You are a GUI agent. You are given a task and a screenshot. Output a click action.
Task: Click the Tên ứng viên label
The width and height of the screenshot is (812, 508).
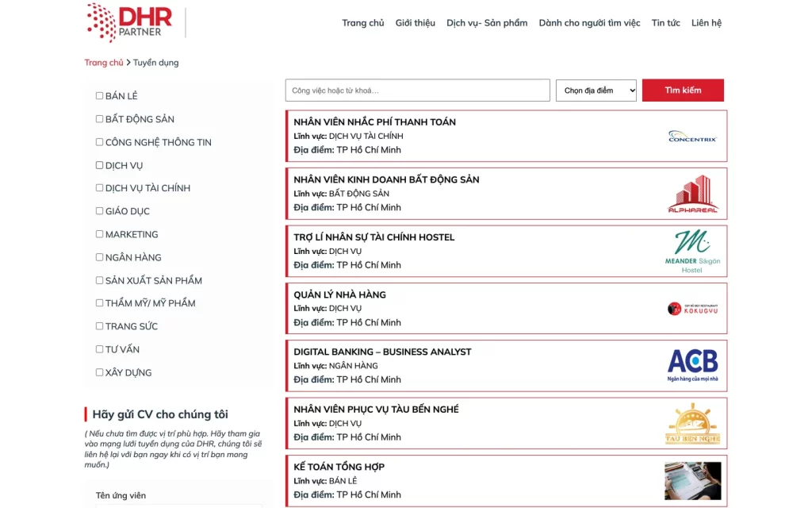tap(121, 495)
